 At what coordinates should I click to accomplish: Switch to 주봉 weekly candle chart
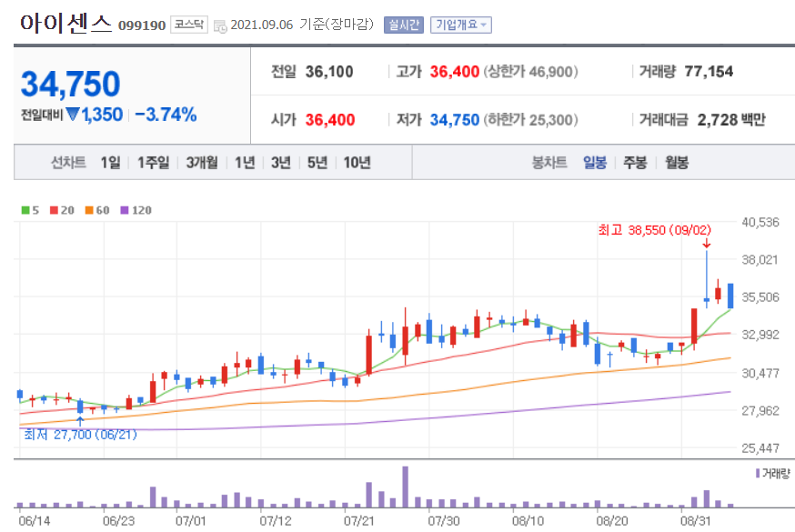(635, 163)
